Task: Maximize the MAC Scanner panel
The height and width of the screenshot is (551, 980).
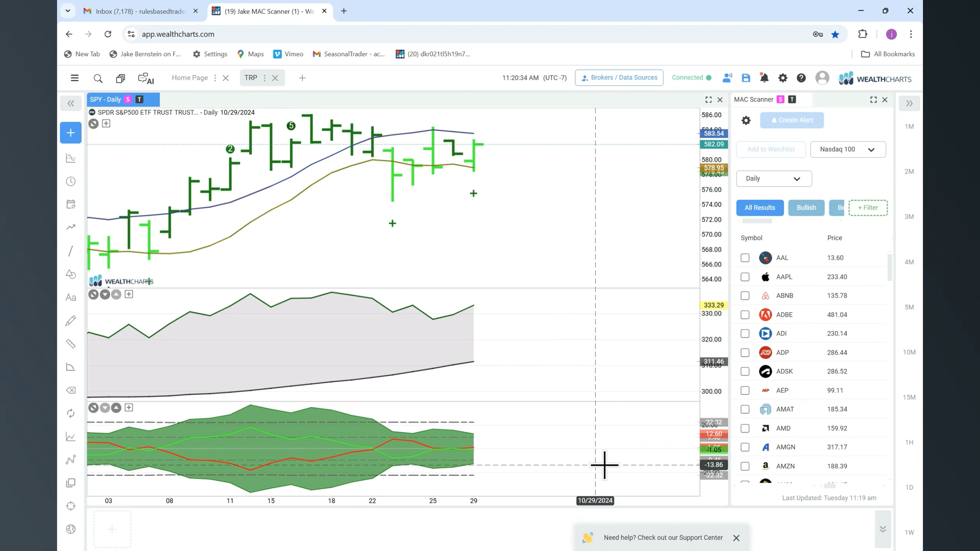Action: coord(873,100)
